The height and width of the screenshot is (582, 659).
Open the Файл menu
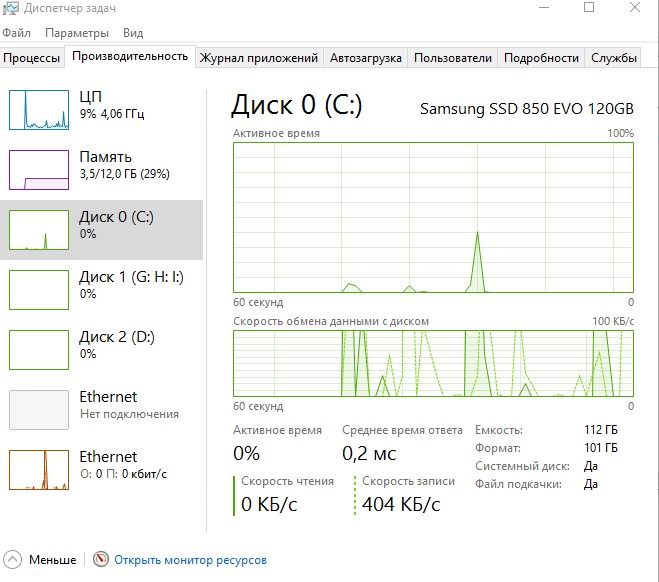[16, 33]
